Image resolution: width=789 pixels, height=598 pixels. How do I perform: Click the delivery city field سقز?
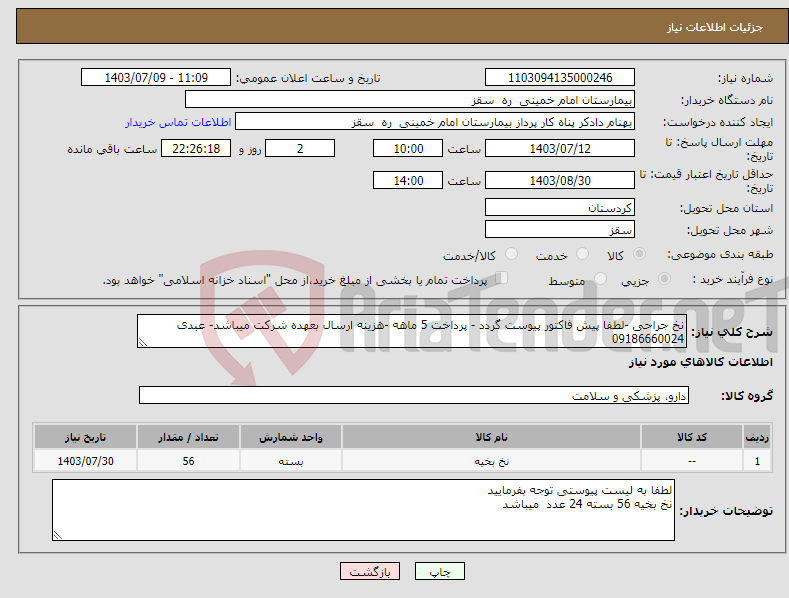(560, 230)
